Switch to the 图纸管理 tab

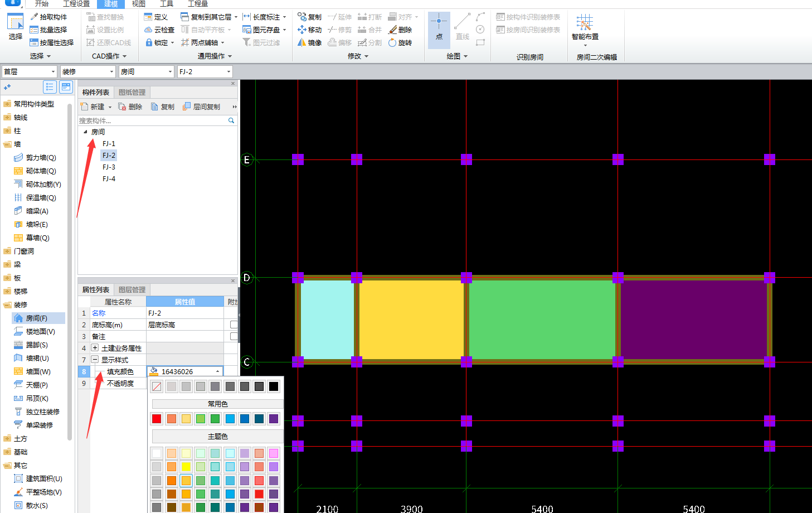tap(132, 93)
